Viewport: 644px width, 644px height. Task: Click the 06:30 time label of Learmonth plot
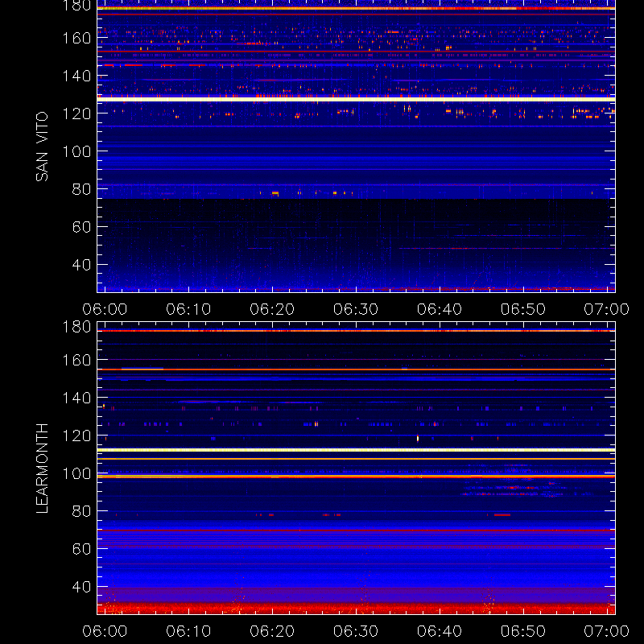point(356,631)
